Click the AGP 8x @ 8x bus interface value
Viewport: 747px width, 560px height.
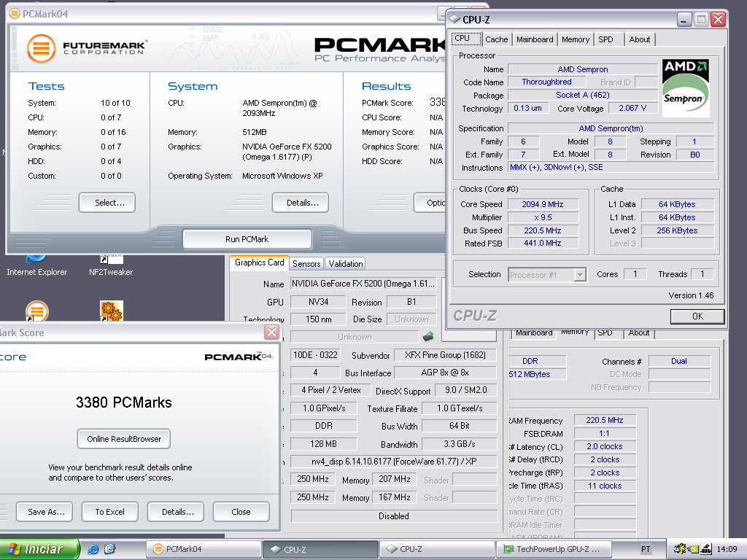[x=445, y=373]
